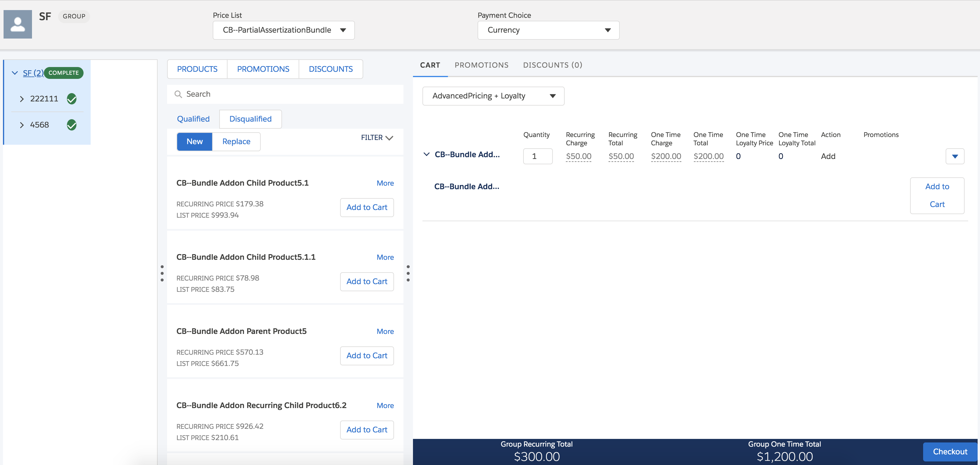
Task: Click the search magnifier icon
Action: coord(178,94)
